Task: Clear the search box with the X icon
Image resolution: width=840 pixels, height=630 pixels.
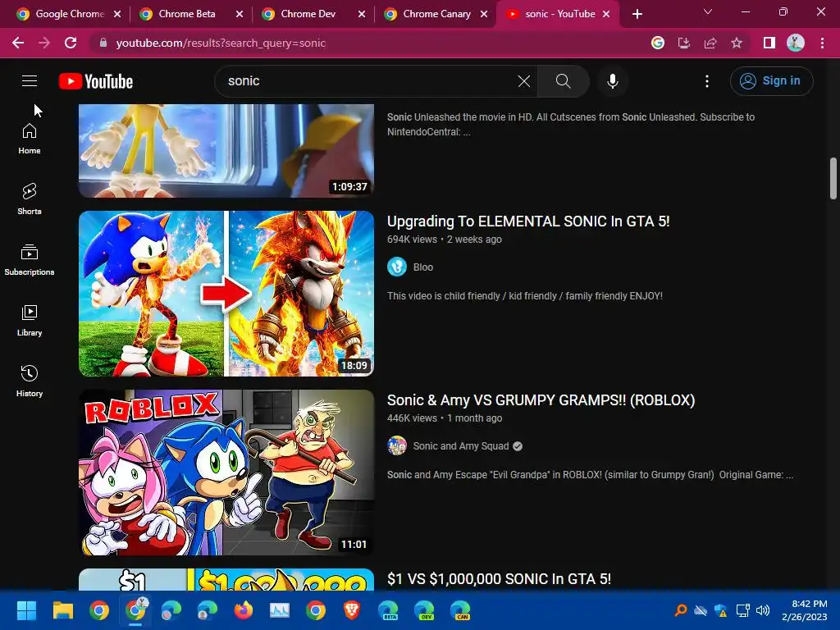Action: coord(524,81)
